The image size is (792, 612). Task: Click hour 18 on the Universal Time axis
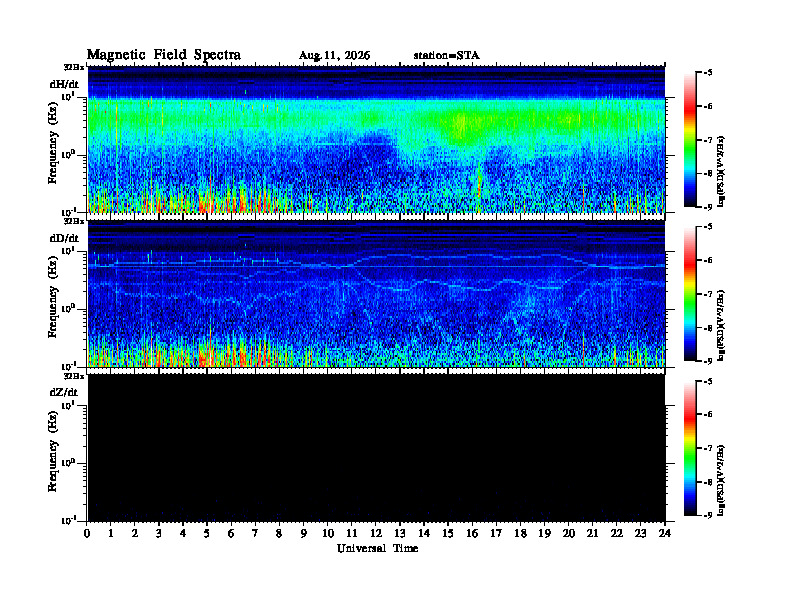point(520,534)
